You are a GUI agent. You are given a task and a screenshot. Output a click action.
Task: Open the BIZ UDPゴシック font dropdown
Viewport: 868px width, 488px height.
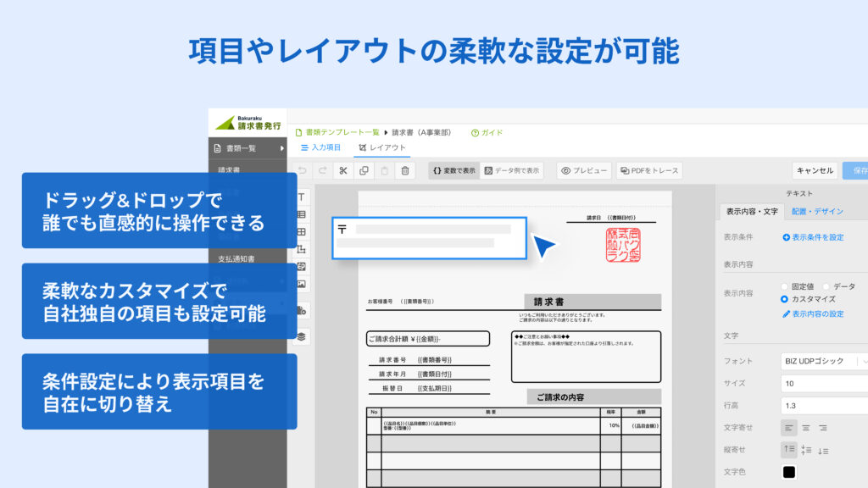click(824, 361)
